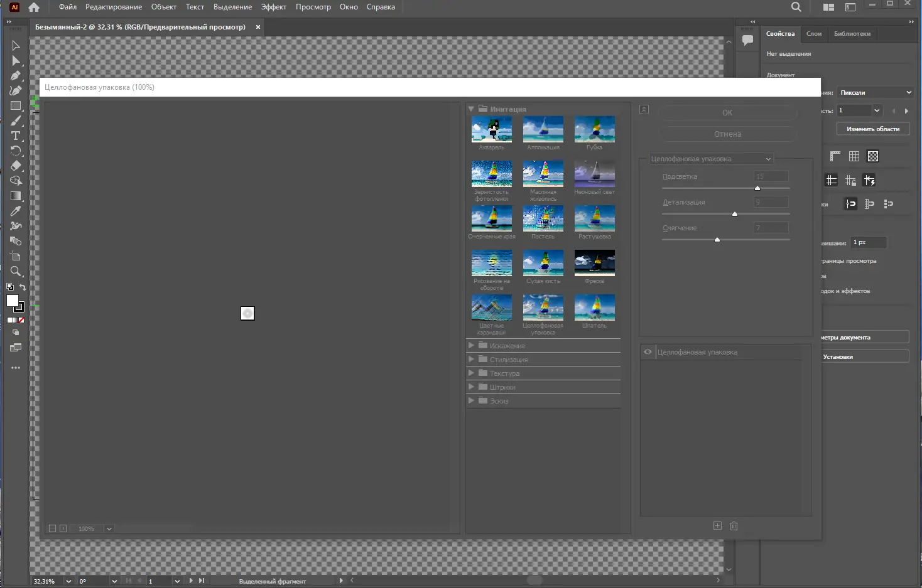Click the Изменить области button

pos(873,129)
